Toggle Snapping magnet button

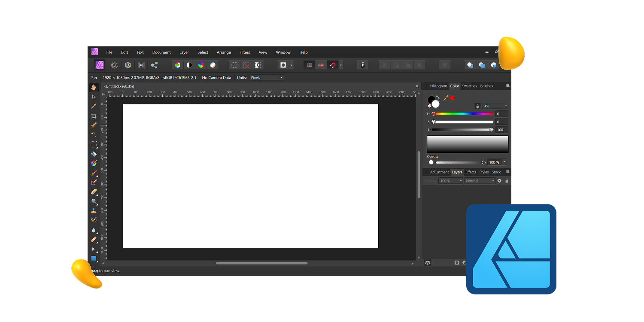click(x=332, y=65)
